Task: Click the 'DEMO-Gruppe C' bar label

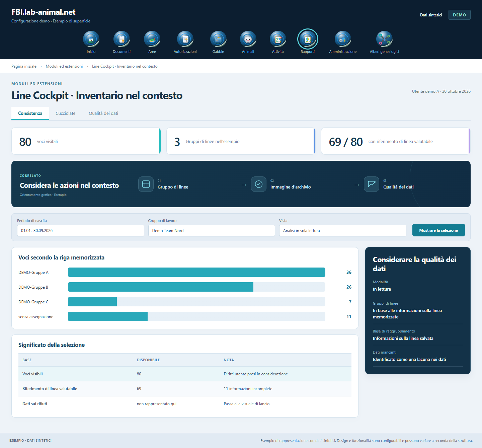Action: (x=33, y=302)
